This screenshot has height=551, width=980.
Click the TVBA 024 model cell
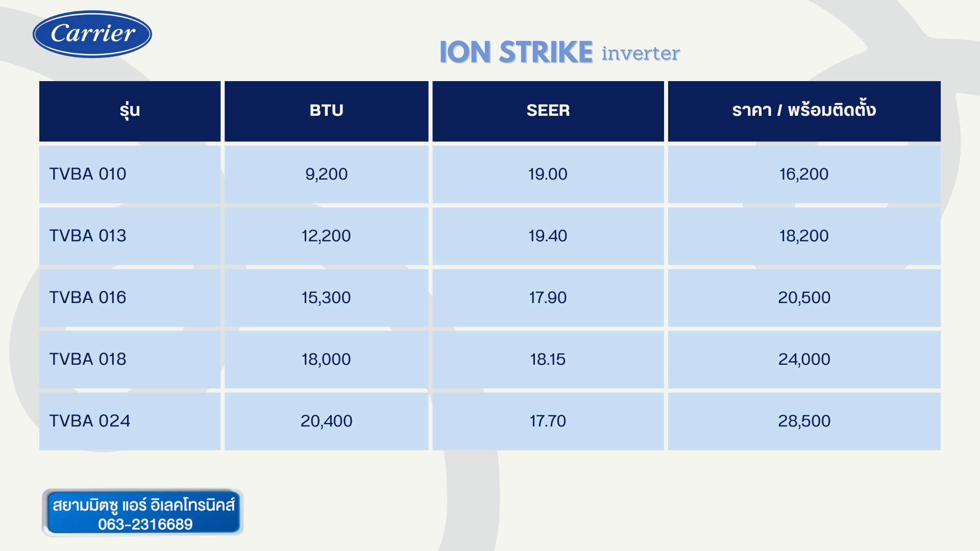tap(130, 421)
